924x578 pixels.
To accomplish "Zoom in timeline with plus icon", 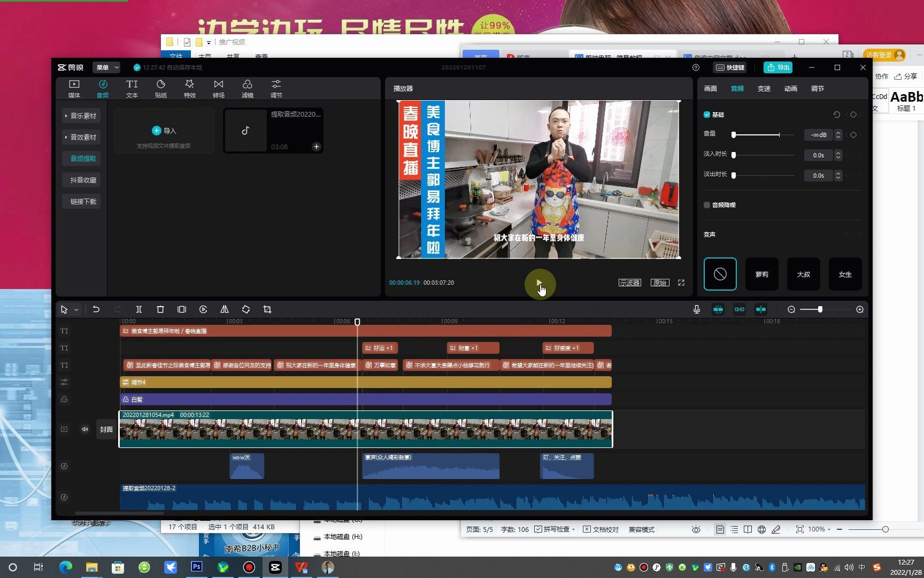I will (860, 309).
